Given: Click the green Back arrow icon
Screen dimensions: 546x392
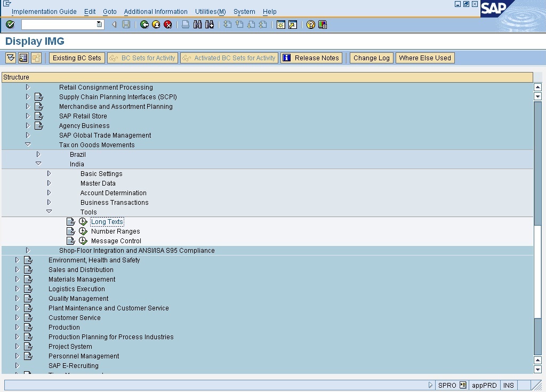Looking at the screenshot, I should pyautogui.click(x=144, y=25).
